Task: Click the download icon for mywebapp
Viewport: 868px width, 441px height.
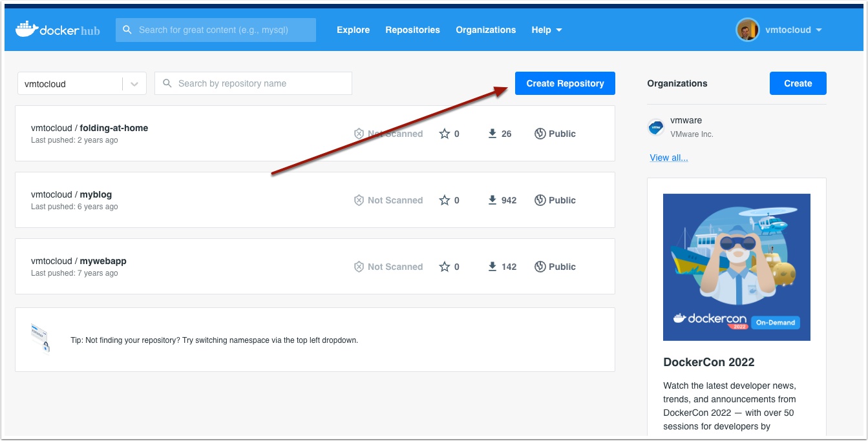Action: click(492, 267)
